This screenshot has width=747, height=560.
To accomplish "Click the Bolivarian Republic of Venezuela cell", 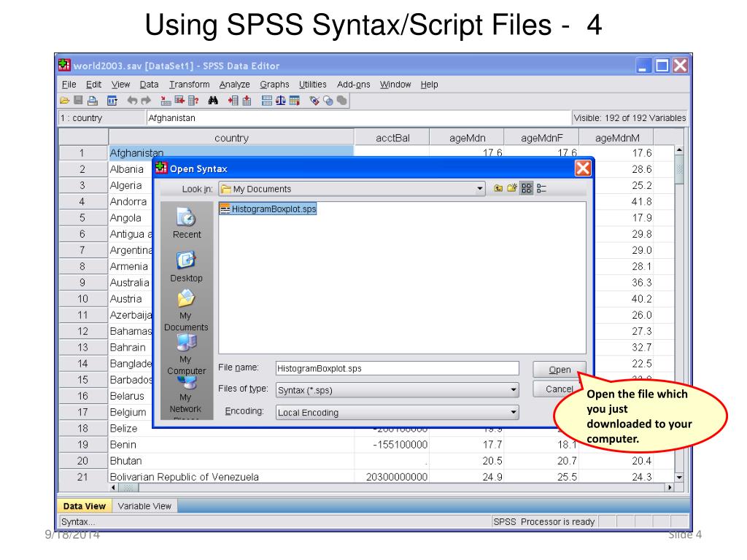I will [x=231, y=477].
